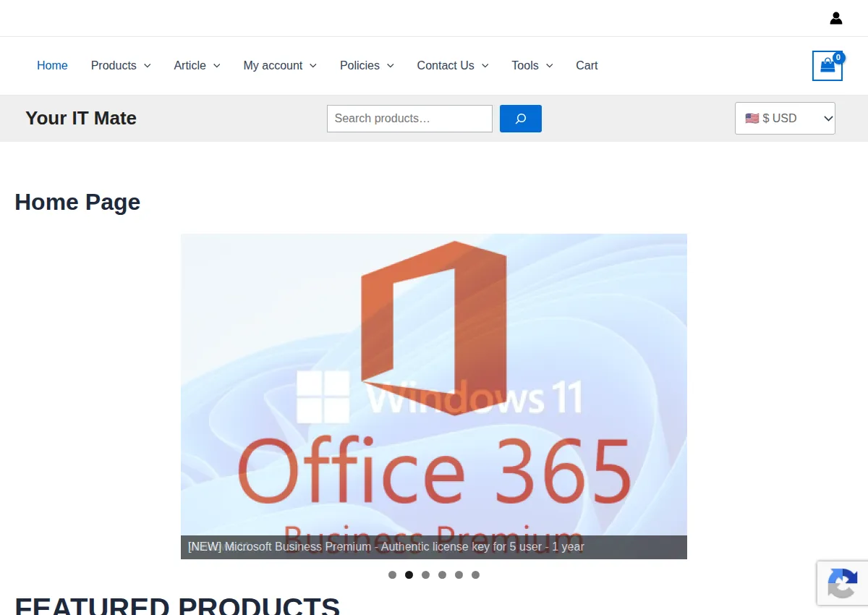The width and height of the screenshot is (868, 615).
Task: Select the second active slider dot
Action: pos(409,575)
